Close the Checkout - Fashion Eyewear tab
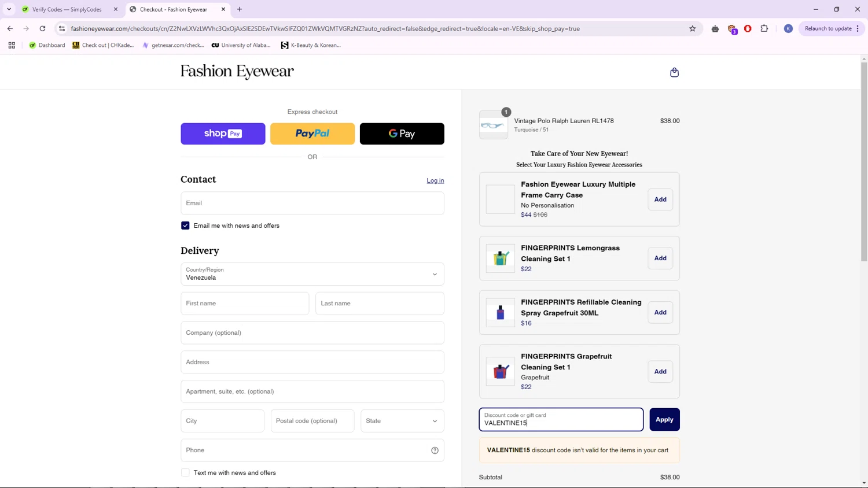The height and width of the screenshot is (488, 868). tap(223, 9)
